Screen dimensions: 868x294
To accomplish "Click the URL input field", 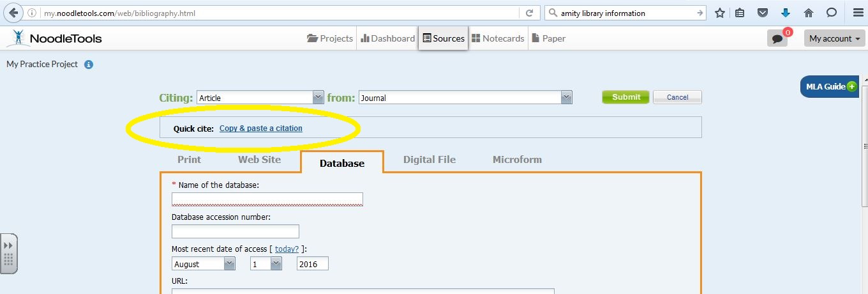I will [363, 291].
